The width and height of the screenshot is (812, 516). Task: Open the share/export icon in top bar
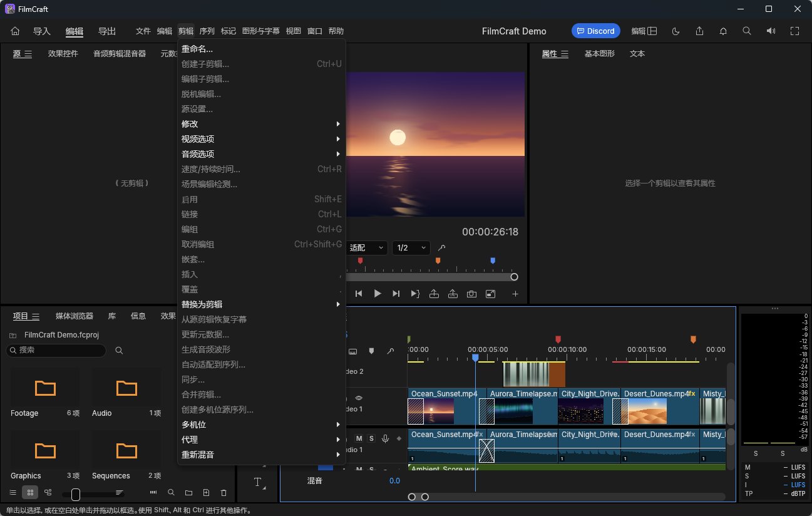700,31
